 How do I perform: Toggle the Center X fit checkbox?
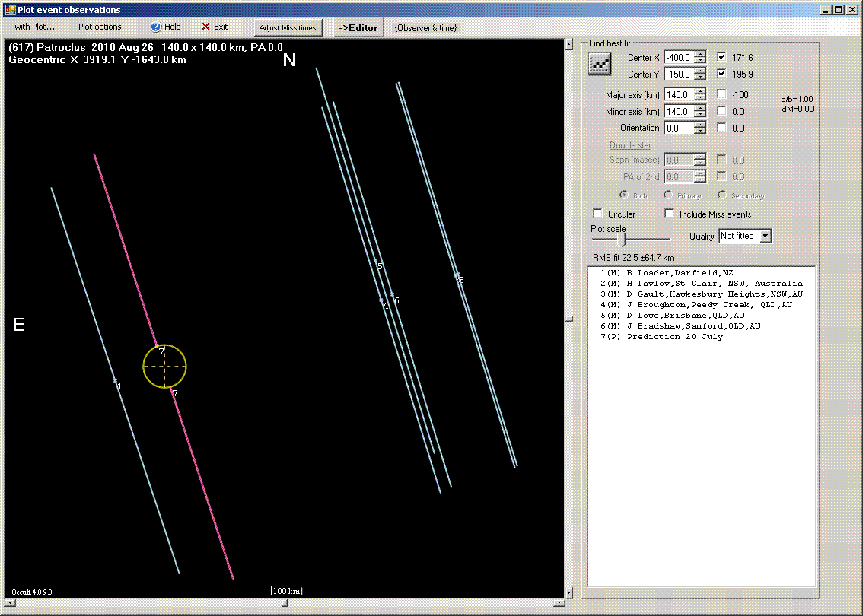click(721, 56)
